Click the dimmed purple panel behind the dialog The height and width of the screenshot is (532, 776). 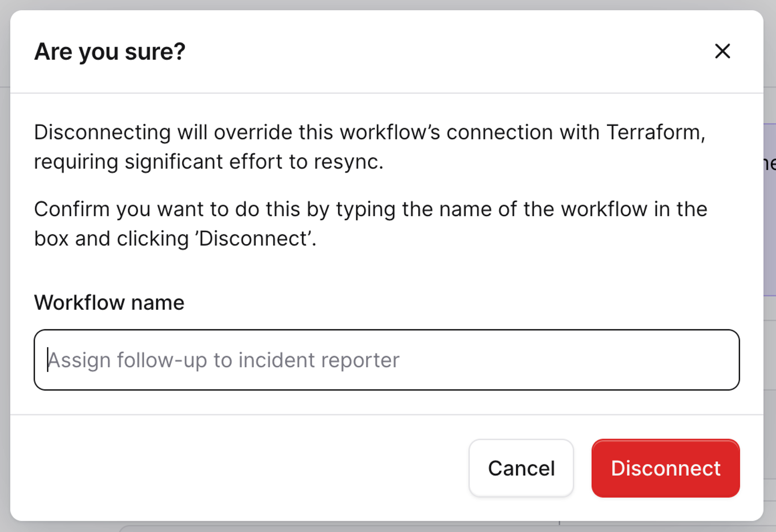[769, 233]
